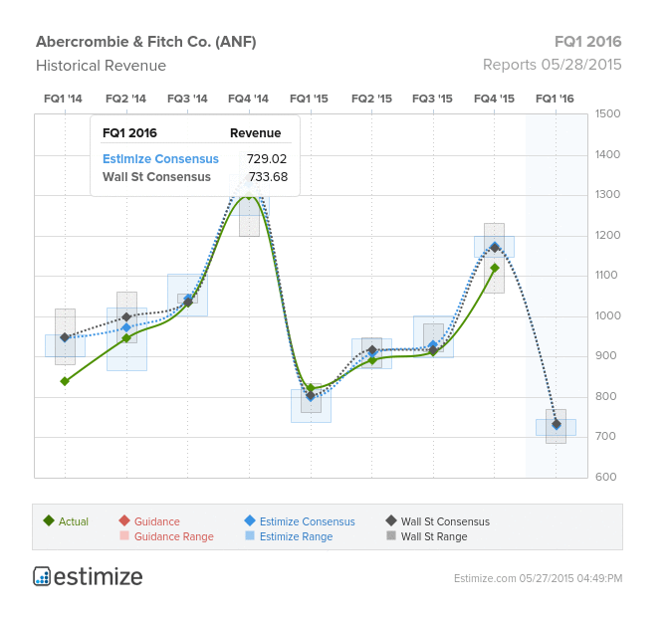Select the FQ1 '14 axis label

tap(63, 99)
